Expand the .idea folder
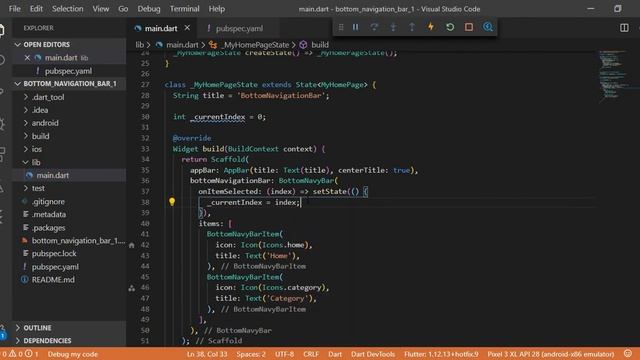The width and height of the screenshot is (640, 360). tap(69, 110)
